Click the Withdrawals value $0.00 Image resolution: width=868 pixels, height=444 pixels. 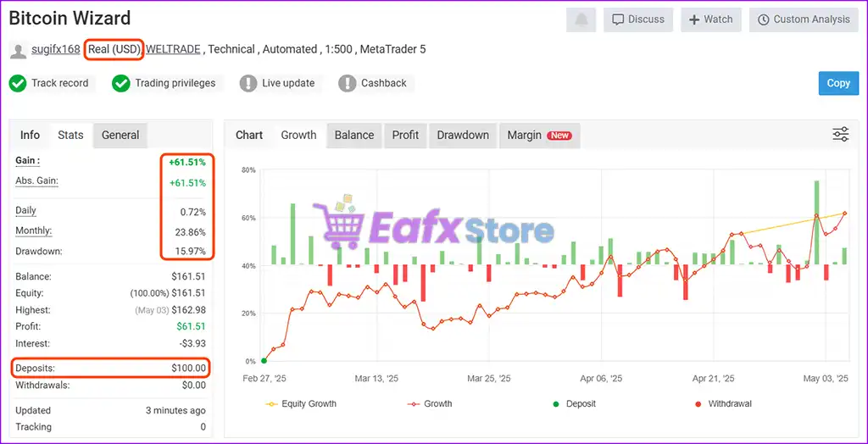[x=194, y=386]
